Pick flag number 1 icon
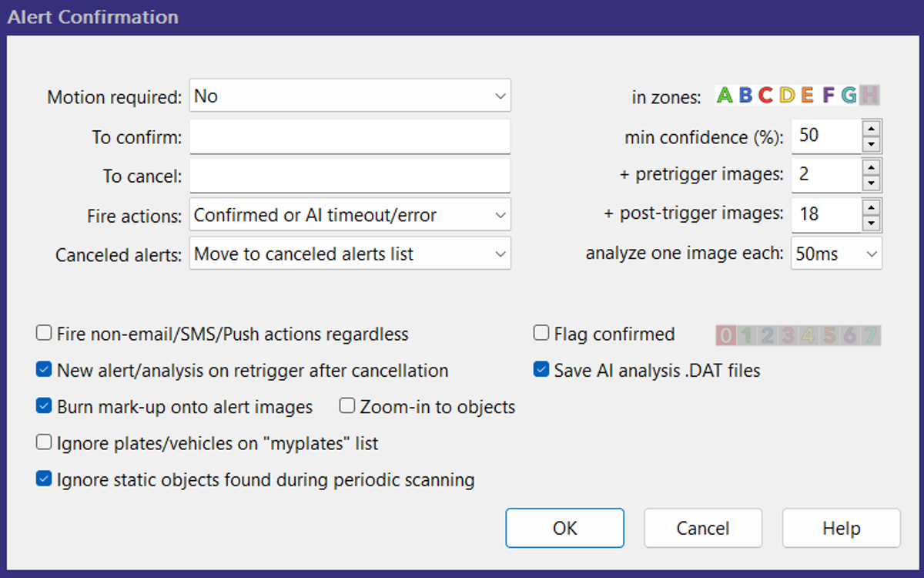924x578 pixels. tap(746, 335)
